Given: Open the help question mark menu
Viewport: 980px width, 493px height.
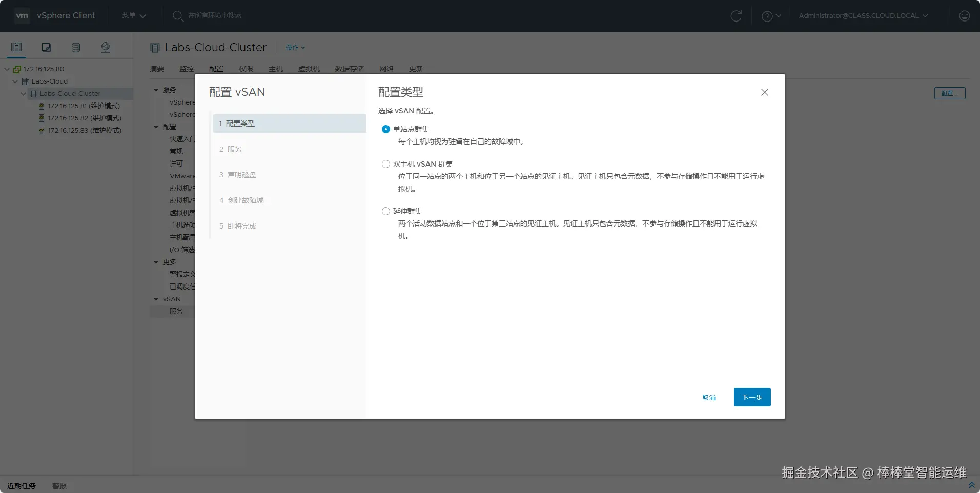Looking at the screenshot, I should (771, 16).
